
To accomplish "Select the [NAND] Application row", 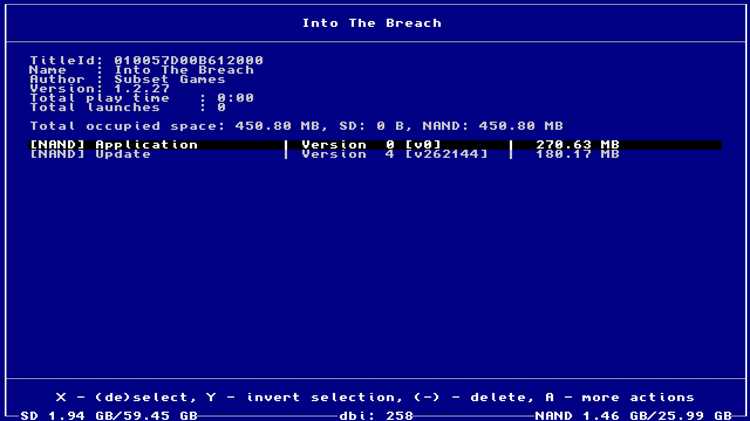I will point(375,144).
